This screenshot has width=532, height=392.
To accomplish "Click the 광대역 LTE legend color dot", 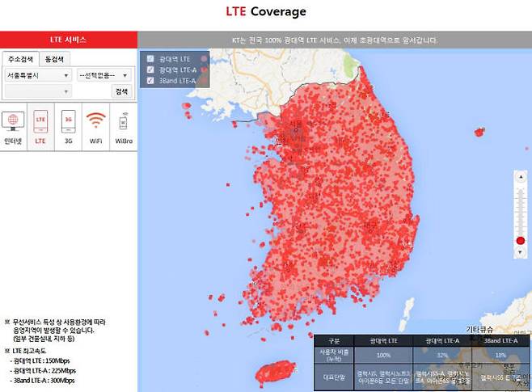I will 204,59.
